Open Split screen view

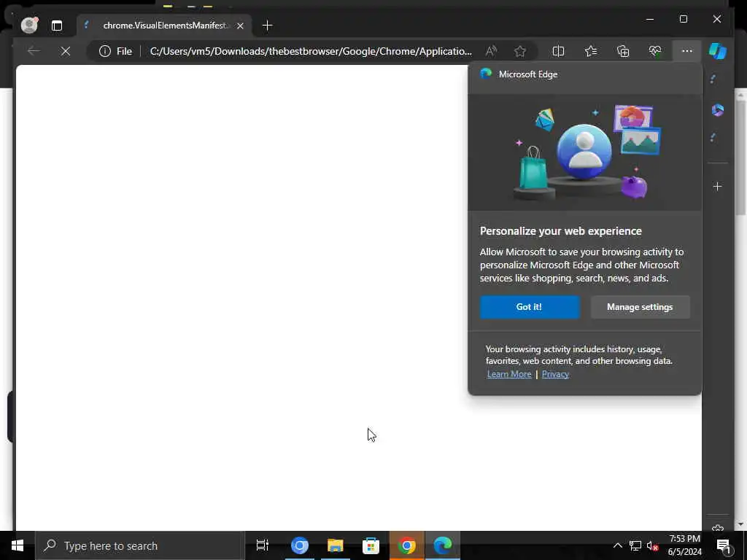[x=558, y=51]
